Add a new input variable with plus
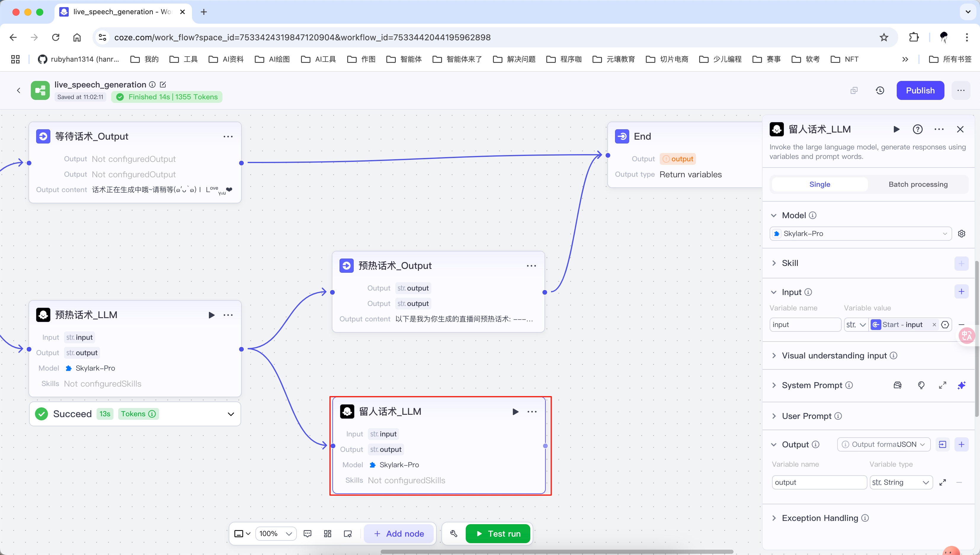 pos(961,292)
